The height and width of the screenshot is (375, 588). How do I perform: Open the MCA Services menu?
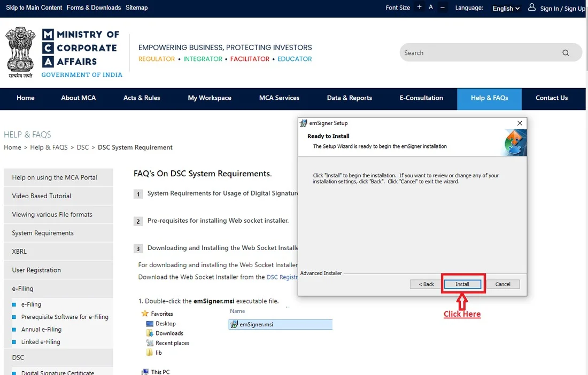(279, 98)
